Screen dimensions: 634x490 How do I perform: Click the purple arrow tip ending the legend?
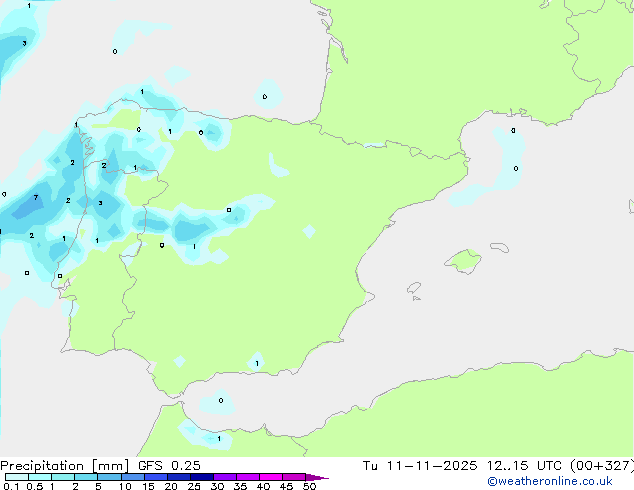317,477
